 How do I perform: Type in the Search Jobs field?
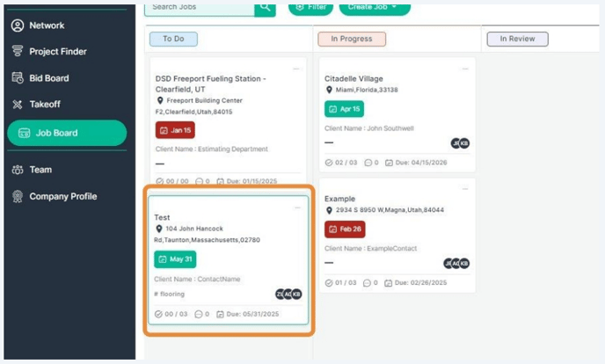pyautogui.click(x=199, y=7)
